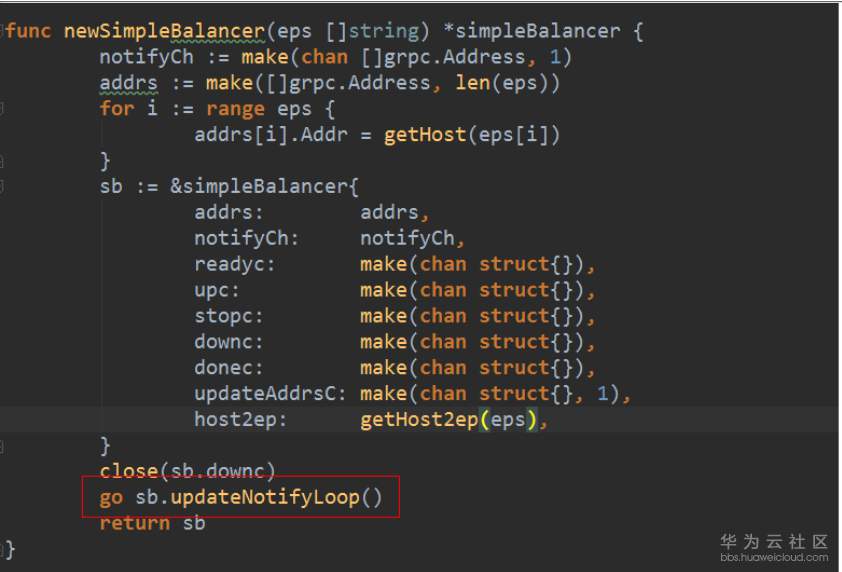Click the stopc struct field
The image size is (842, 572).
(228, 316)
